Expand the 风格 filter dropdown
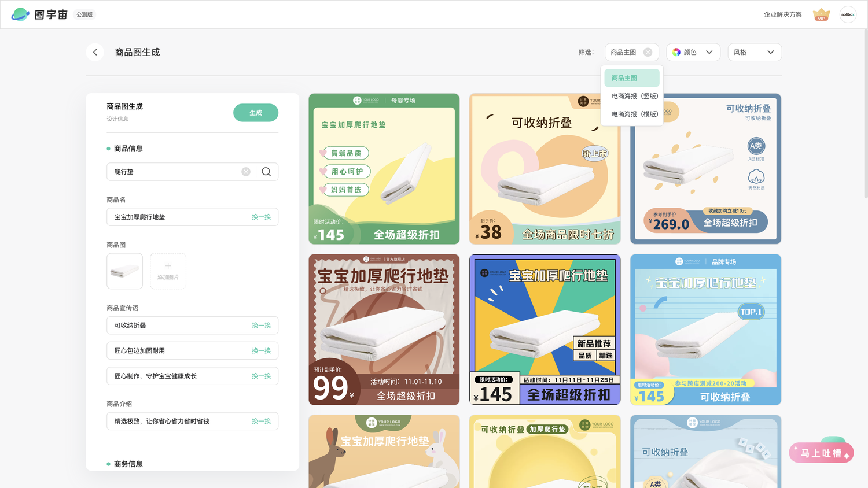Viewport: 868px width, 488px height. click(x=755, y=52)
